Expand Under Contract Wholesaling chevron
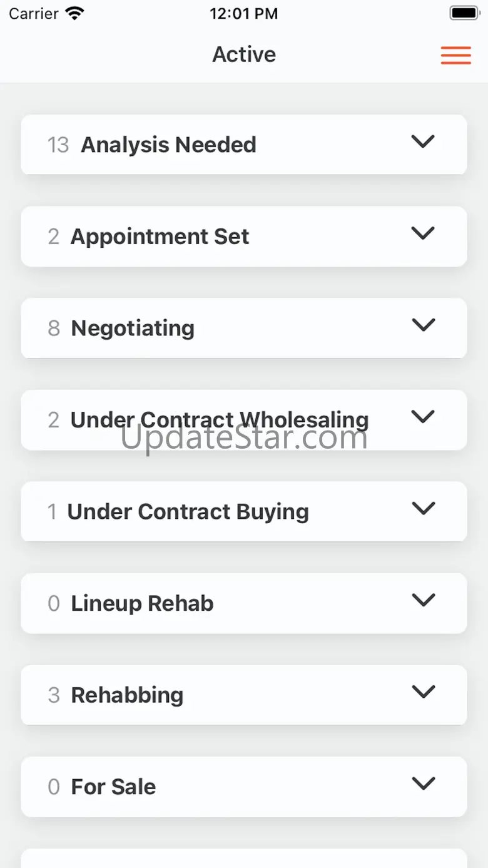This screenshot has width=488, height=868. pyautogui.click(x=423, y=417)
